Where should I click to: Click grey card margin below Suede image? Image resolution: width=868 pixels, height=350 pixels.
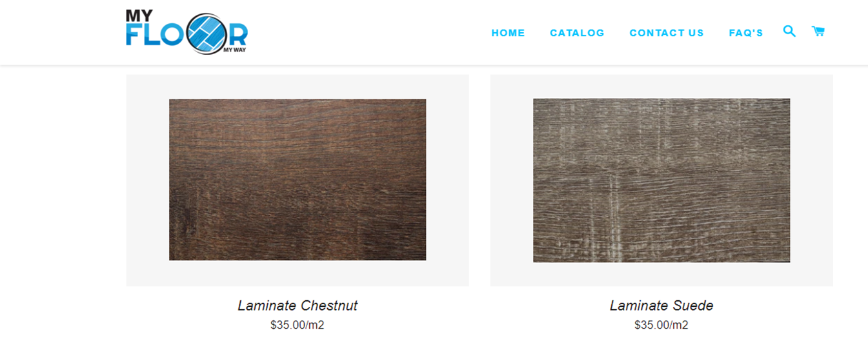(661, 274)
